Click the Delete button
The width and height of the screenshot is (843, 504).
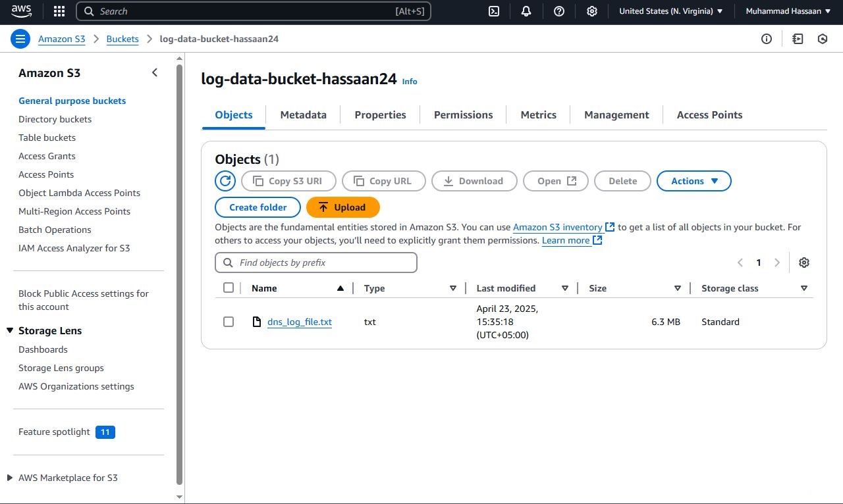[x=623, y=181]
